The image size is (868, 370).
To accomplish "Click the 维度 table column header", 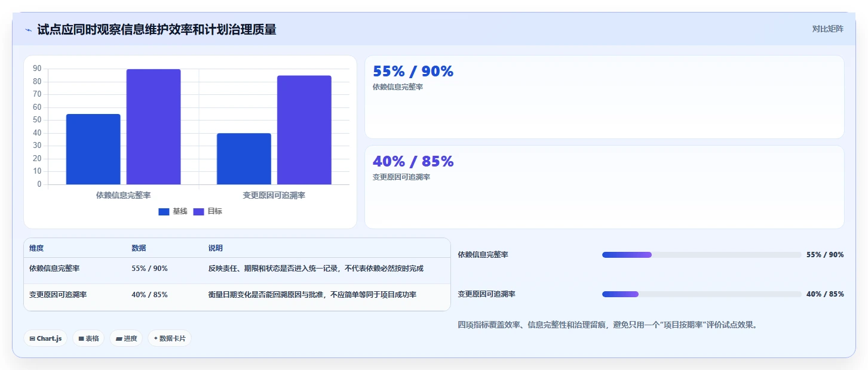I will click(36, 248).
